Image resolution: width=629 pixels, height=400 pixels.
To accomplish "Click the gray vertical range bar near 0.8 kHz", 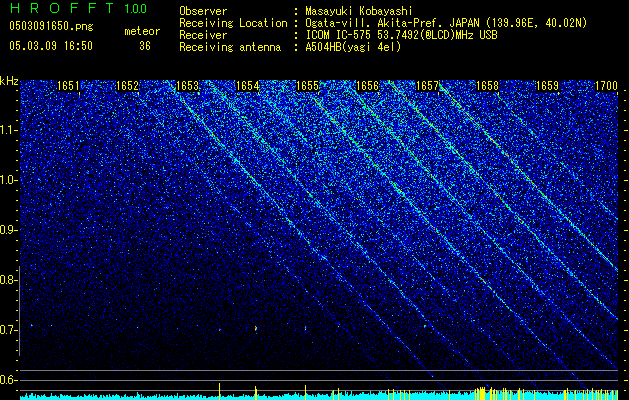I will pos(19,311).
